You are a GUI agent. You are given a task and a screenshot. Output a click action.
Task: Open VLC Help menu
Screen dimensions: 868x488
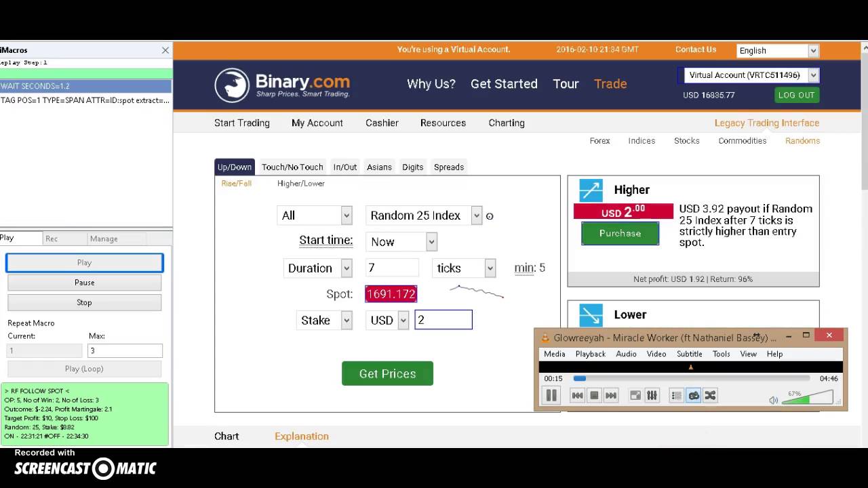[x=774, y=354]
